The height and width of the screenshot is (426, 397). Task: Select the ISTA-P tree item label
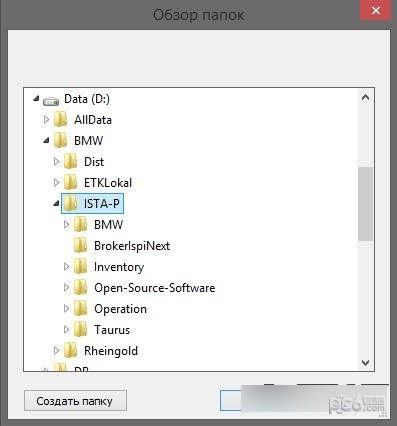[101, 203]
